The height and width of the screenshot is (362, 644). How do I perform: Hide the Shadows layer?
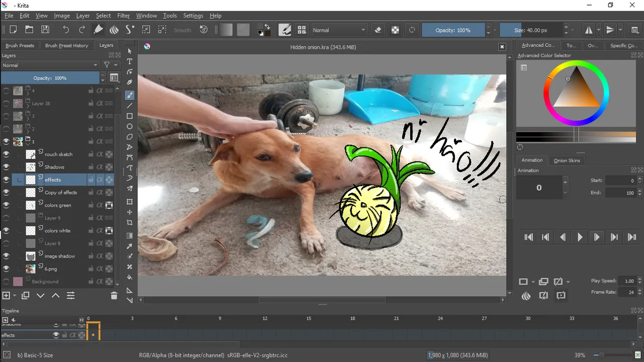pyautogui.click(x=6, y=167)
